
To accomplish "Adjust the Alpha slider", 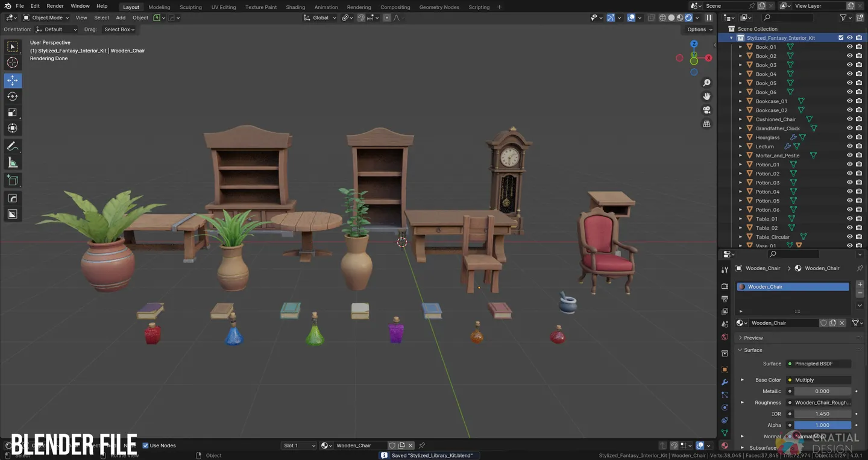I will click(822, 425).
